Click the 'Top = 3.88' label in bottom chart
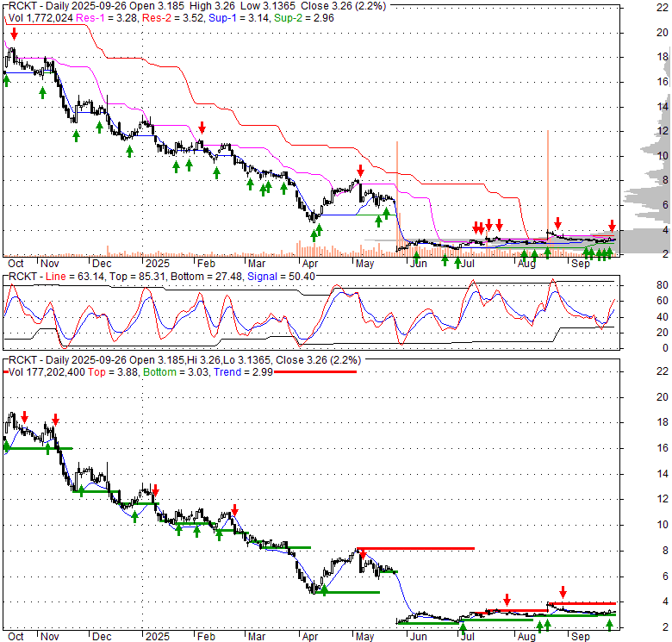This screenshot has height=642, width=672. click(x=113, y=372)
